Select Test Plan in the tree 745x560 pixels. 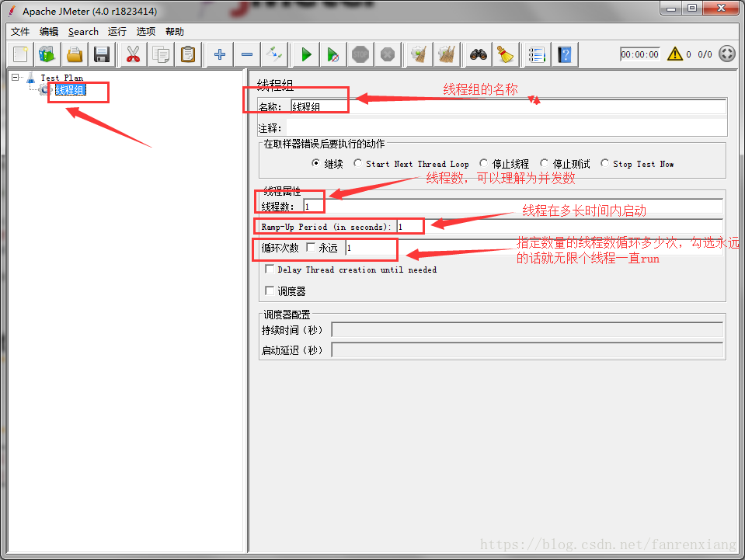point(62,78)
